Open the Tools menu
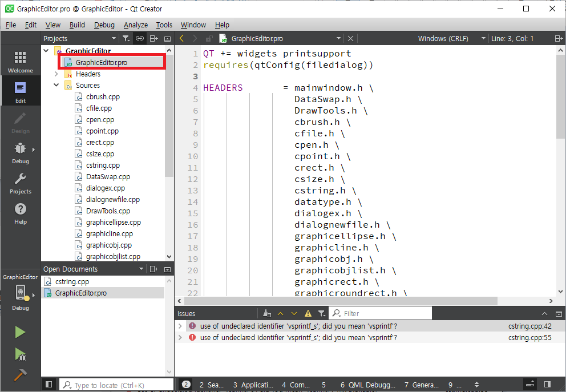 pyautogui.click(x=164, y=25)
